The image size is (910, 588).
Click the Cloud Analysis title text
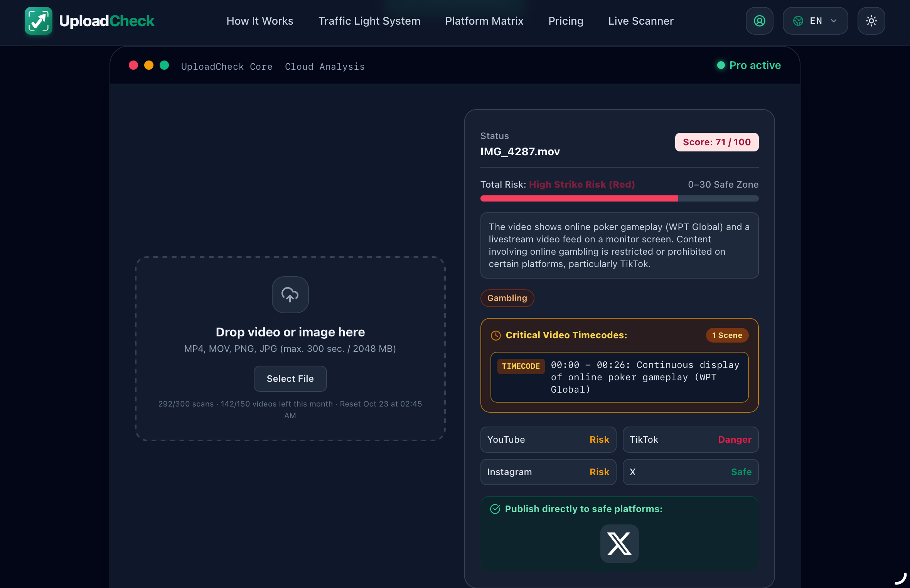pos(325,67)
